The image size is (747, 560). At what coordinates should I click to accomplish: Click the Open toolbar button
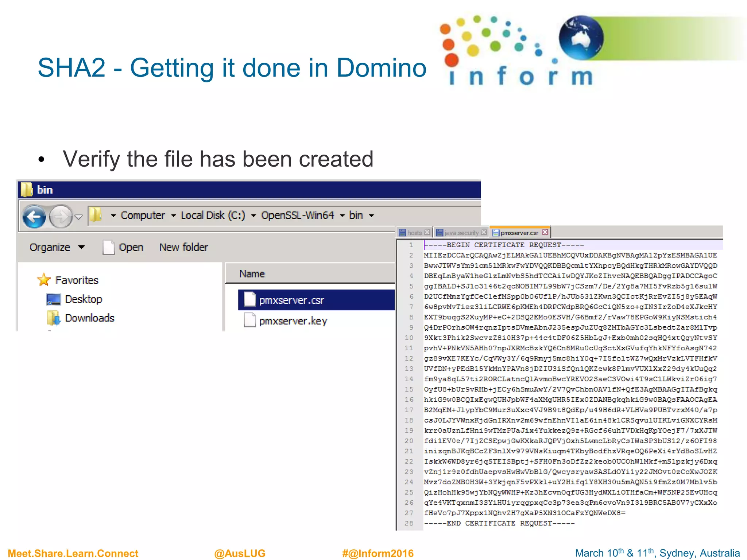point(123,248)
